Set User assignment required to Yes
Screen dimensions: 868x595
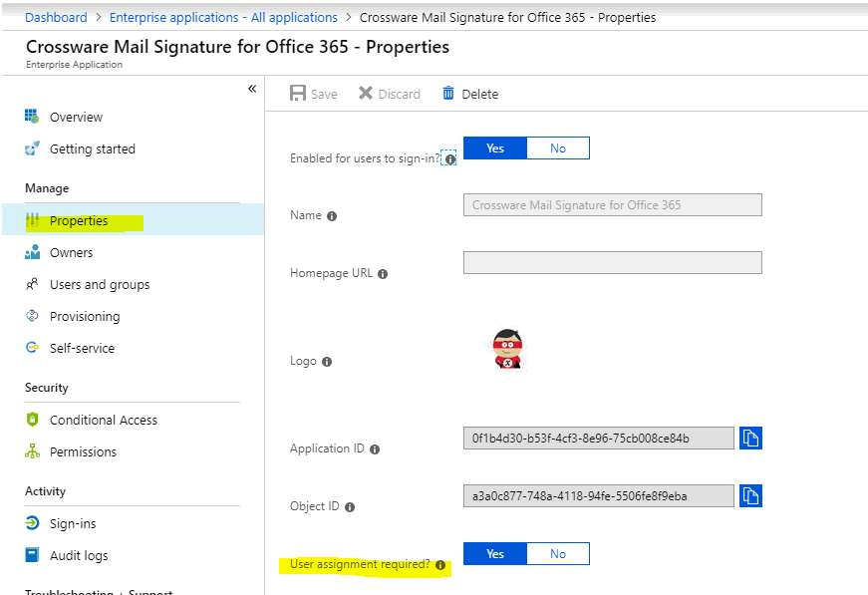click(495, 553)
